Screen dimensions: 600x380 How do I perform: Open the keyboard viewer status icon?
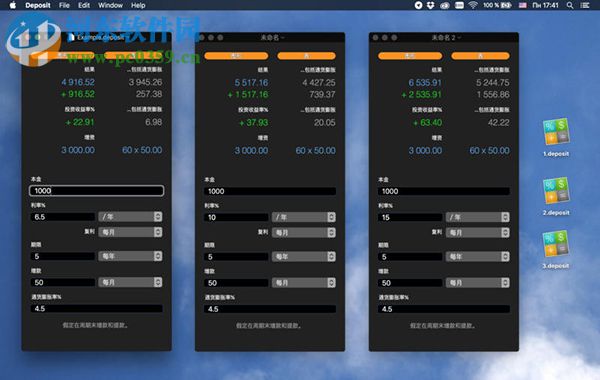[459, 5]
